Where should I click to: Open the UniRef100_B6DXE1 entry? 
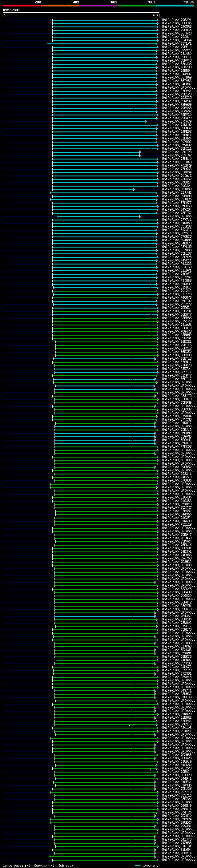point(176,342)
